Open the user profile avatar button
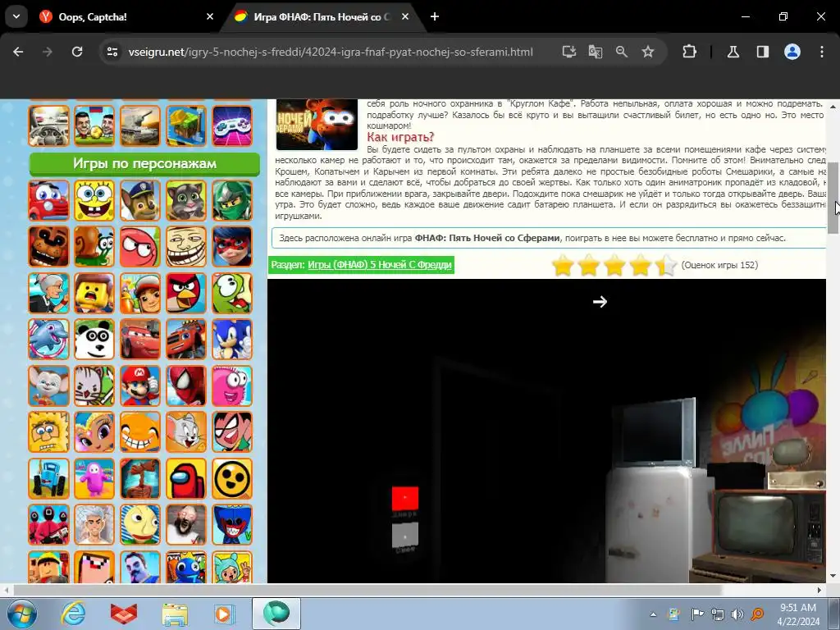Viewport: 840px width, 630px height. tap(792, 52)
